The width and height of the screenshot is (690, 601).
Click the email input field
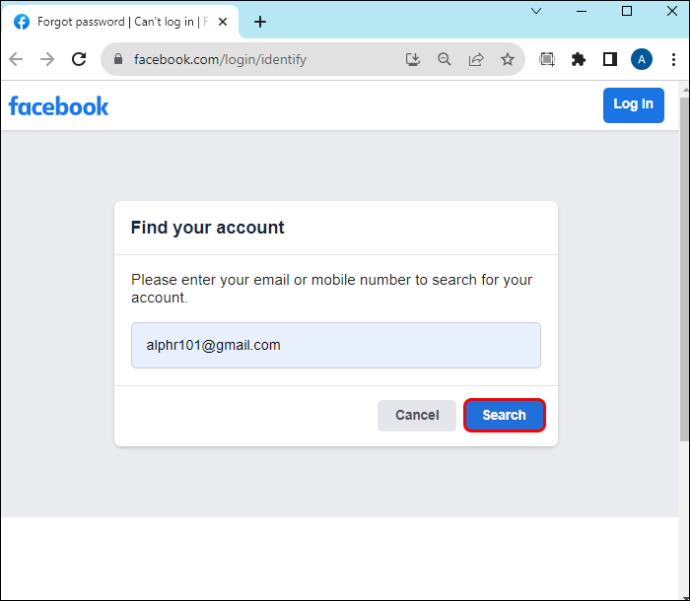(336, 345)
